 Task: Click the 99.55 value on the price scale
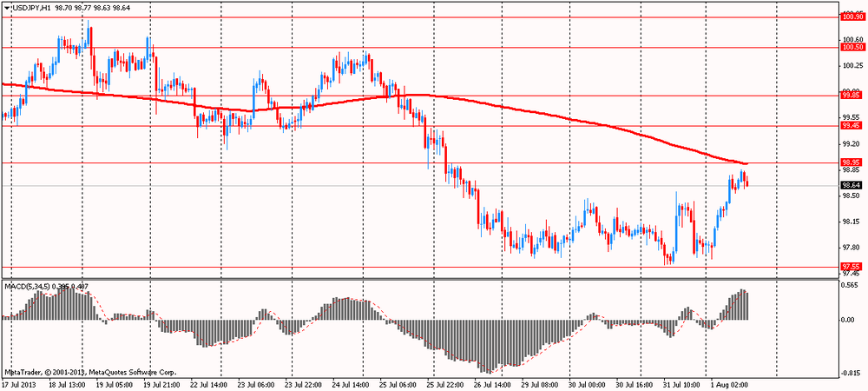(x=851, y=117)
